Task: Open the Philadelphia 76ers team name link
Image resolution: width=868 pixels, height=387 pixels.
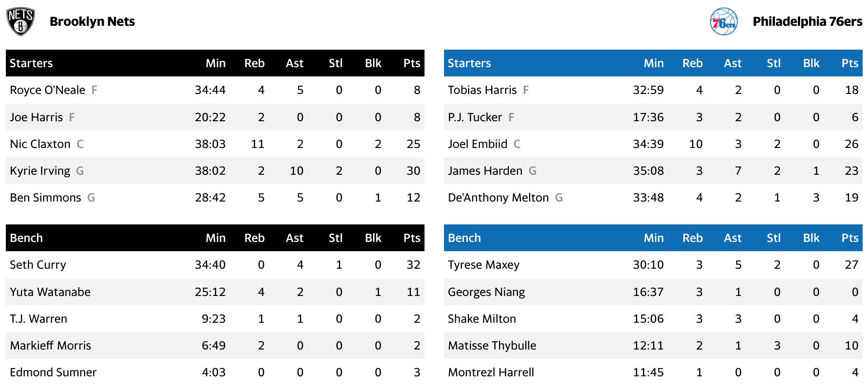Action: tap(807, 21)
